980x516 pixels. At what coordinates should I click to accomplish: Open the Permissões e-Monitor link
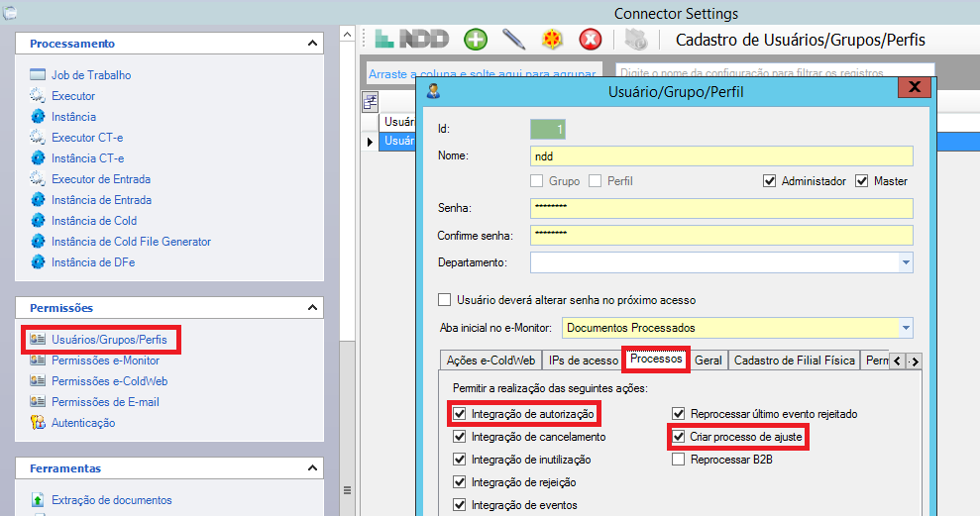tap(106, 360)
